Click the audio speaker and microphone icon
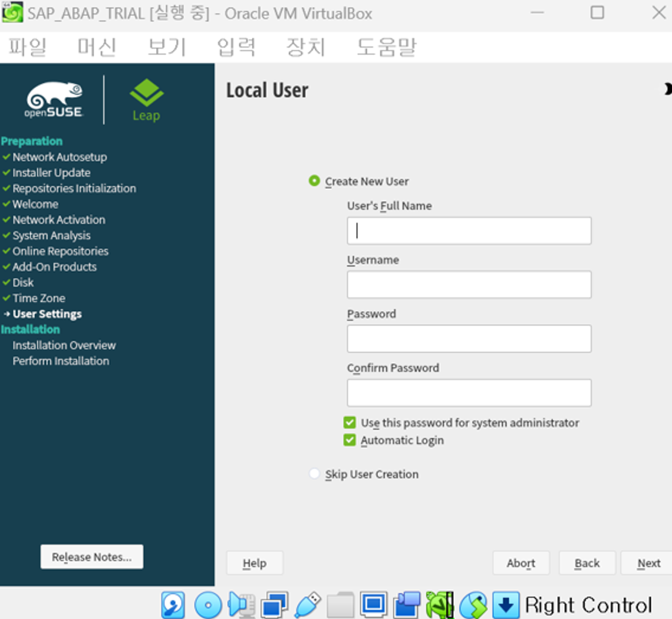 tap(241, 605)
